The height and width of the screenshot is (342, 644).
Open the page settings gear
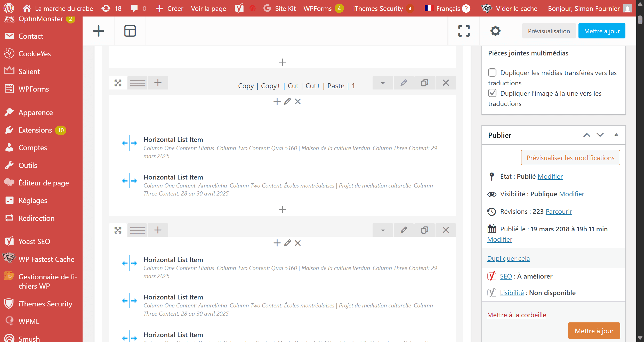click(495, 31)
